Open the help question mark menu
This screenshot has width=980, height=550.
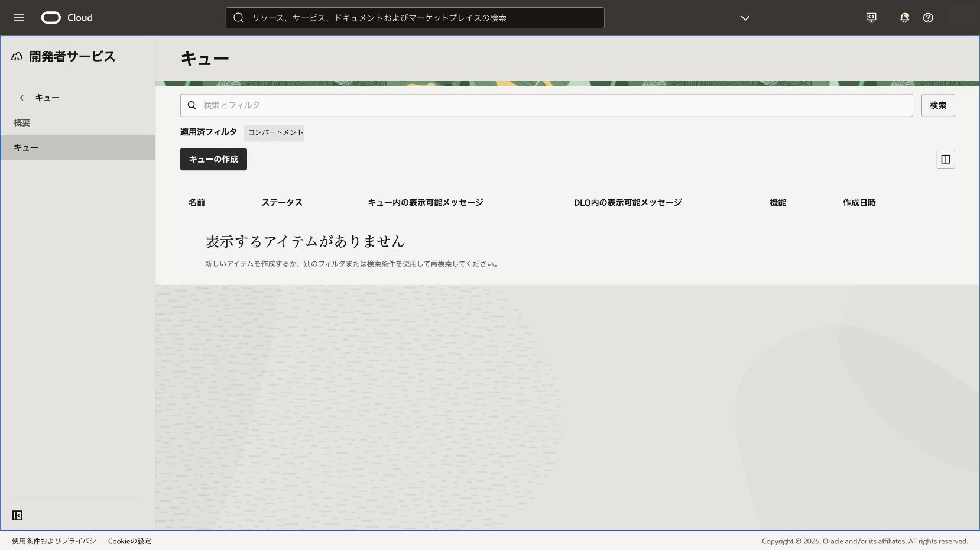click(928, 18)
